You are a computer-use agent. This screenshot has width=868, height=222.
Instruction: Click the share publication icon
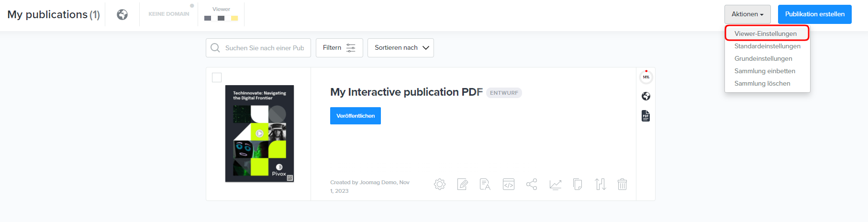pyautogui.click(x=532, y=184)
